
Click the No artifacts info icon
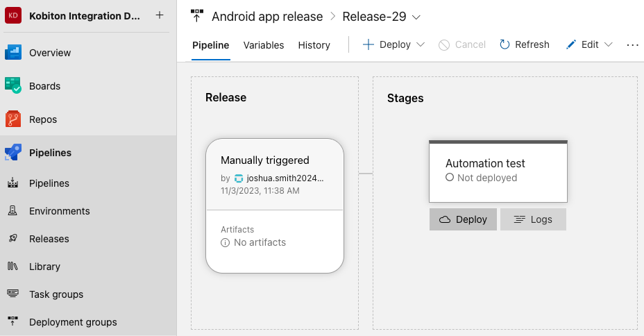coord(225,243)
